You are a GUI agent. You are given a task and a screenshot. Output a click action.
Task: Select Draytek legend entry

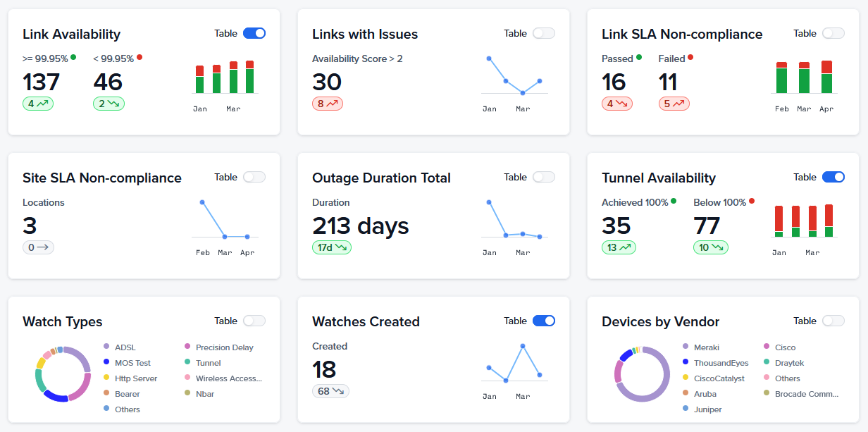point(783,363)
